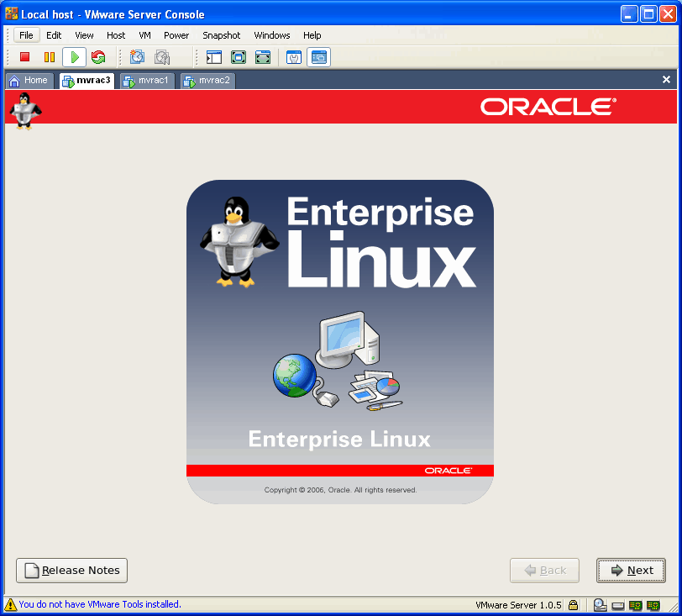The height and width of the screenshot is (616, 682).
Task: Reset the virtual machine via toolbar icon
Action: coord(98,57)
